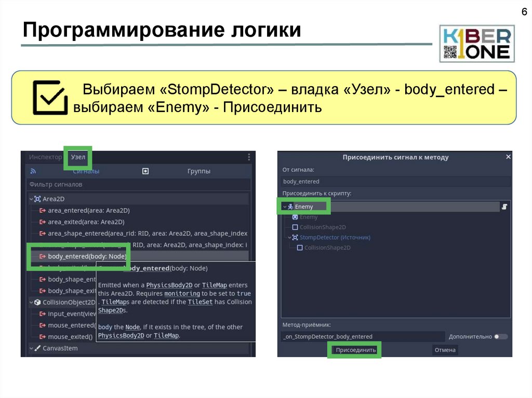Open the node panel three-dot menu

point(249,157)
